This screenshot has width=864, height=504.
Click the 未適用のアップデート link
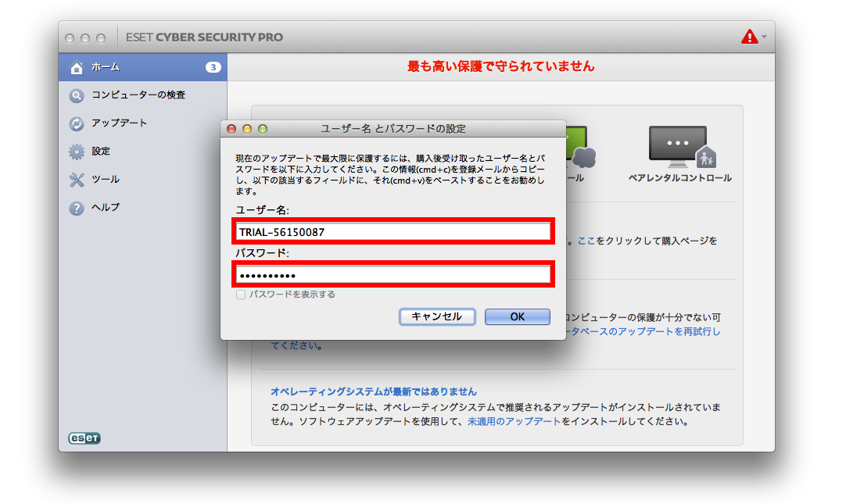pyautogui.click(x=514, y=421)
